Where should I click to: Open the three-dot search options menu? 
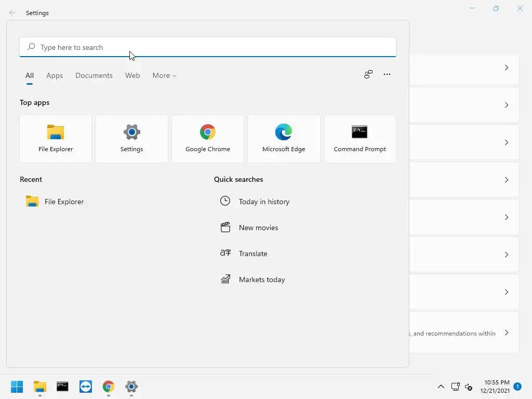[387, 74]
